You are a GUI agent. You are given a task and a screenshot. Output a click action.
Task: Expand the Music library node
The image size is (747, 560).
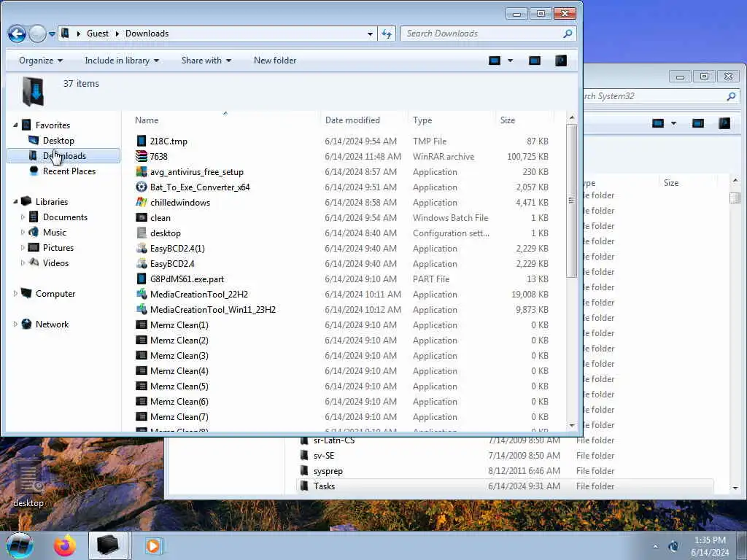pyautogui.click(x=23, y=233)
